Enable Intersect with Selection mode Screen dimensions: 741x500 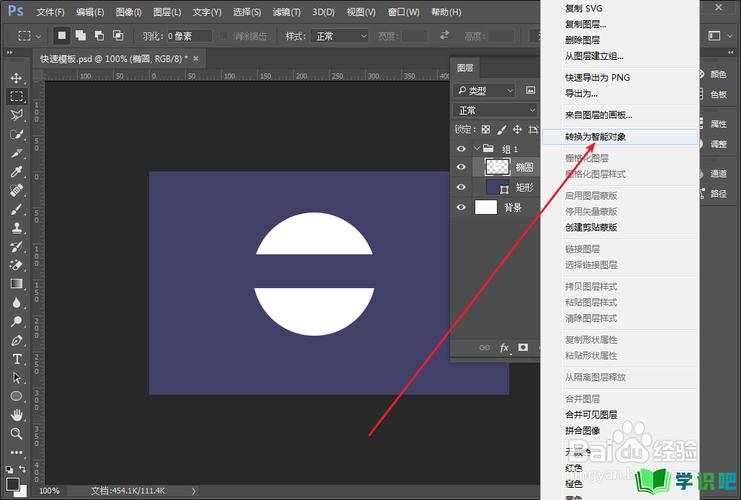coord(118,35)
